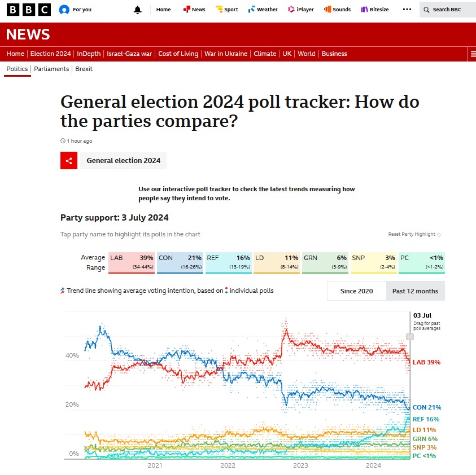476x475 pixels.
Task: Click the red share button
Action: [x=69, y=160]
